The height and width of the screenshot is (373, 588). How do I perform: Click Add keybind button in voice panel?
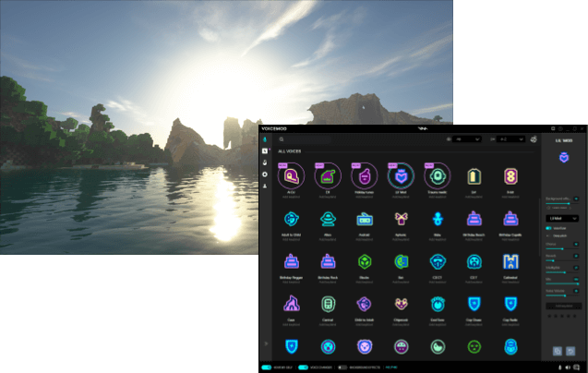pyautogui.click(x=564, y=307)
